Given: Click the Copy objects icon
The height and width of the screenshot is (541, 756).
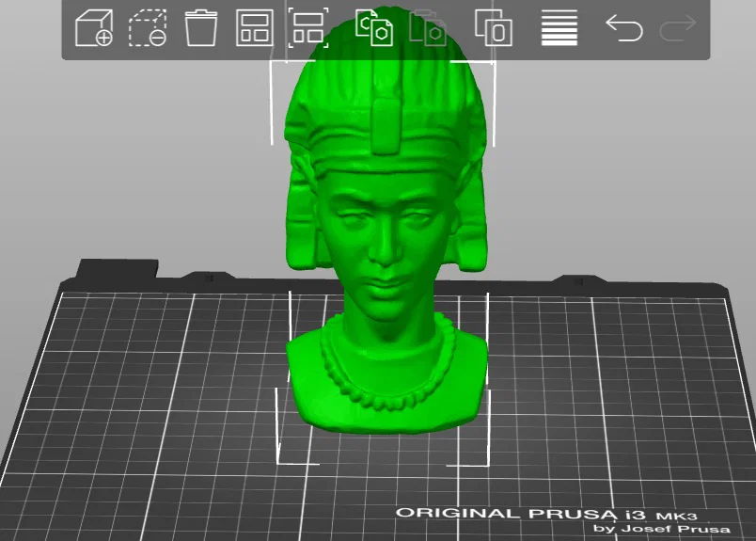Looking at the screenshot, I should pos(374,28).
